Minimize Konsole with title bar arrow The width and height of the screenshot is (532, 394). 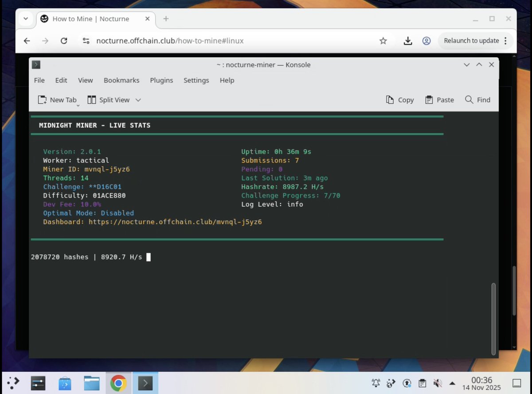click(x=466, y=65)
